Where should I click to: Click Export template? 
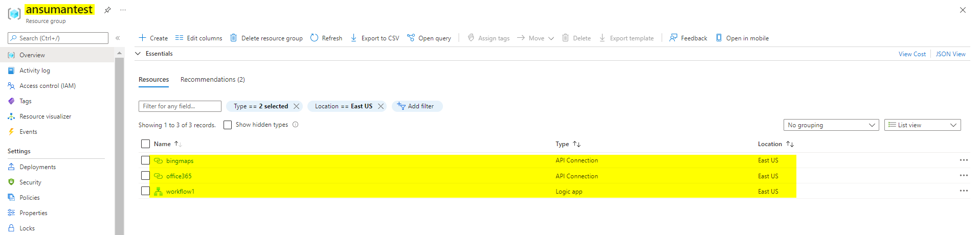(x=626, y=38)
